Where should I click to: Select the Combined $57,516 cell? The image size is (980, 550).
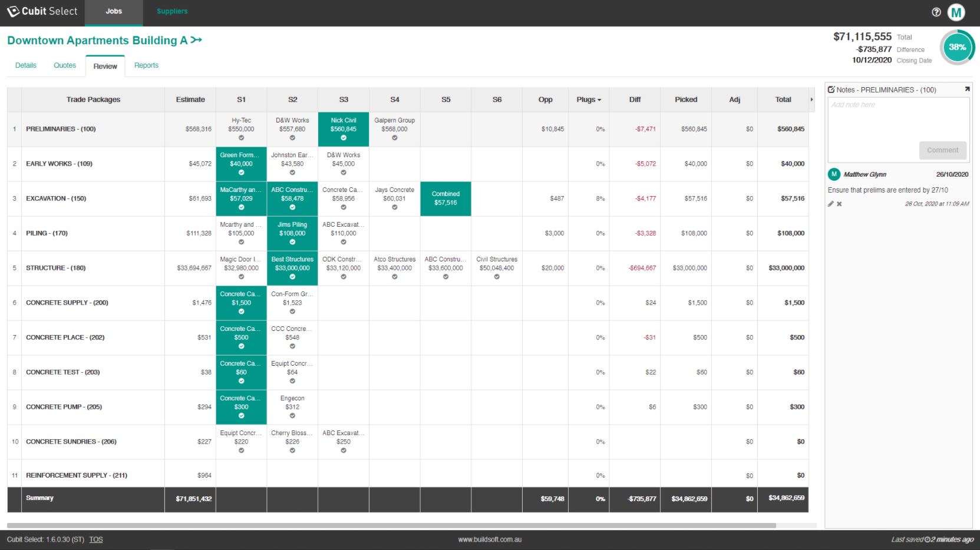pyautogui.click(x=446, y=198)
